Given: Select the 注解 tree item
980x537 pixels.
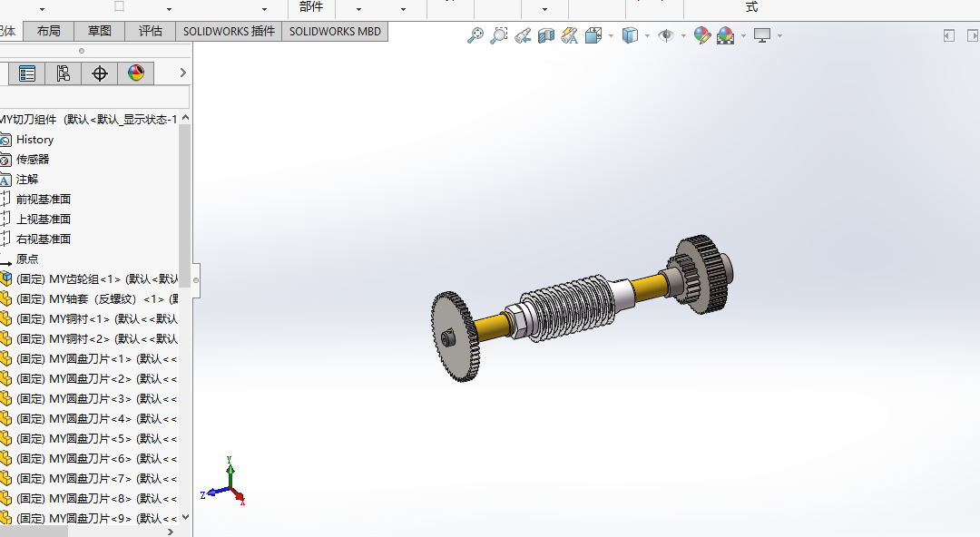Looking at the screenshot, I should 27,180.
